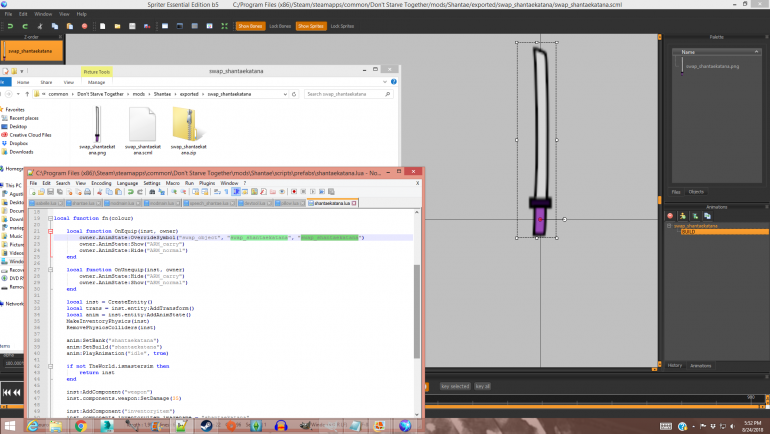Open Spriter File menu
The height and width of the screenshot is (434, 770).
[8, 14]
